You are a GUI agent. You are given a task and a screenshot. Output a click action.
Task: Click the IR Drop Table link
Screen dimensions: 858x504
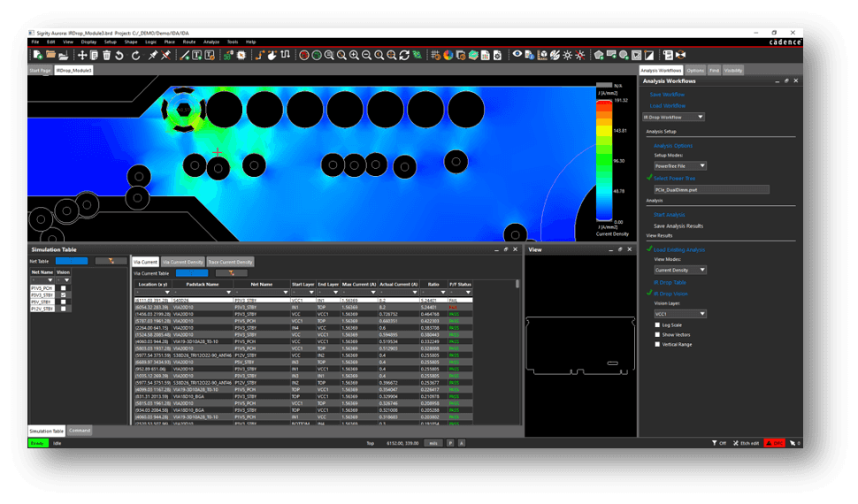click(x=670, y=282)
